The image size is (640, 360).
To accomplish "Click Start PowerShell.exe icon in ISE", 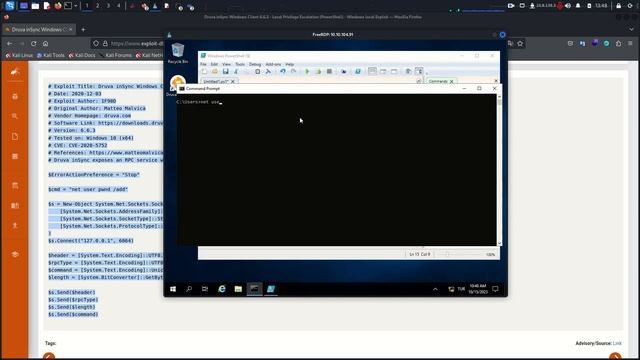I will pos(358,71).
